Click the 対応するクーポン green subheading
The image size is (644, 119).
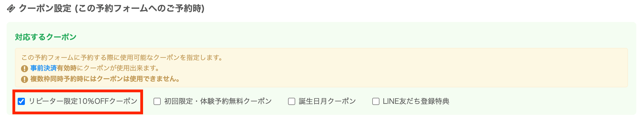pos(46,37)
